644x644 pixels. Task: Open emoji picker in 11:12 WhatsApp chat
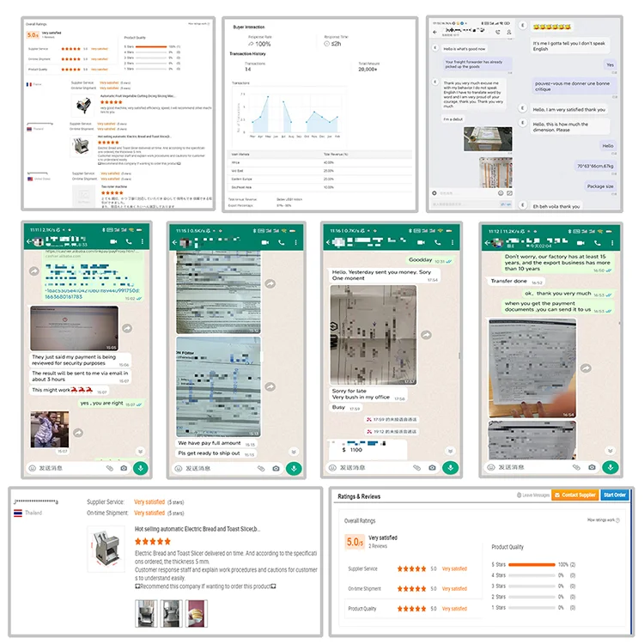click(491, 467)
